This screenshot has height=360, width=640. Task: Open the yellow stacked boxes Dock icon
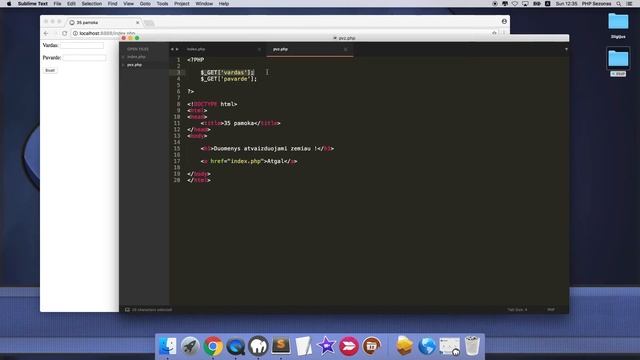pos(404,346)
